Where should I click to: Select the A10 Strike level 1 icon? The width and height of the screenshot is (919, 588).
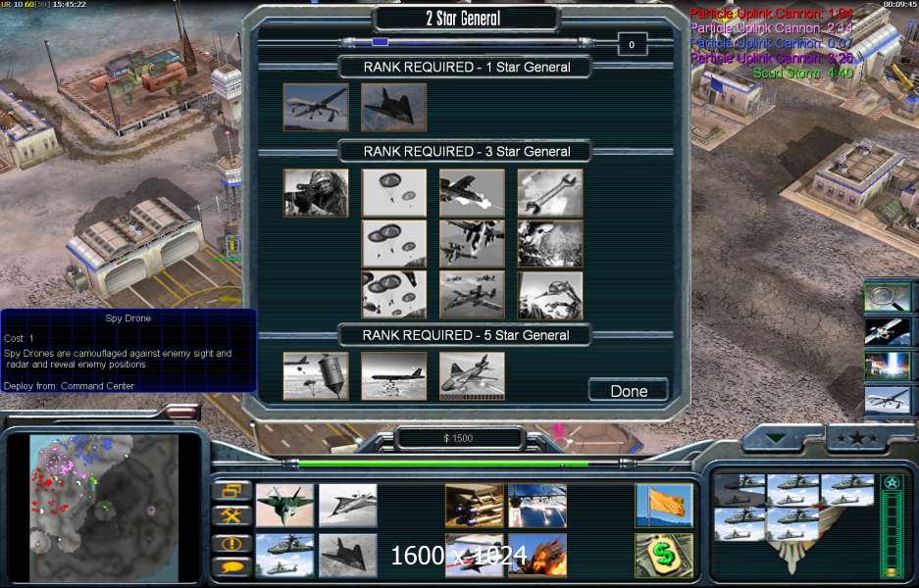click(x=472, y=193)
